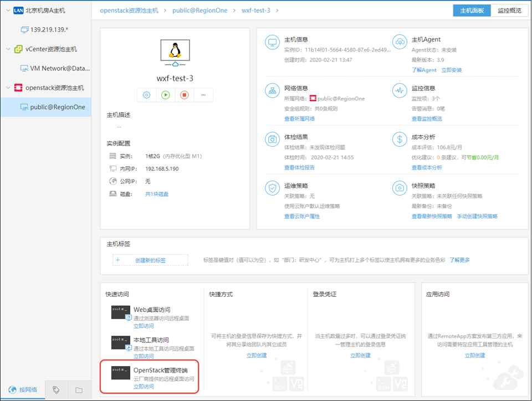The height and width of the screenshot is (401, 532).
Task: Click the 立即安装 Agent link
Action: 452,70
